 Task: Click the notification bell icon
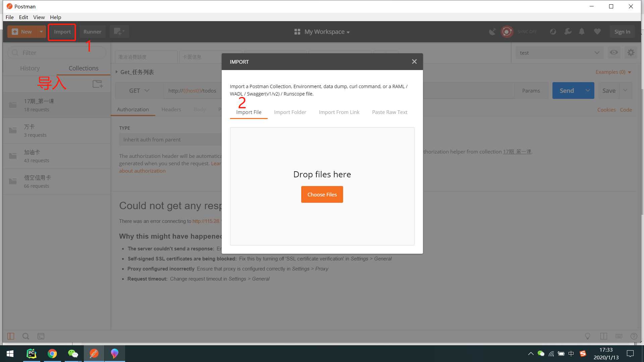[x=582, y=32]
